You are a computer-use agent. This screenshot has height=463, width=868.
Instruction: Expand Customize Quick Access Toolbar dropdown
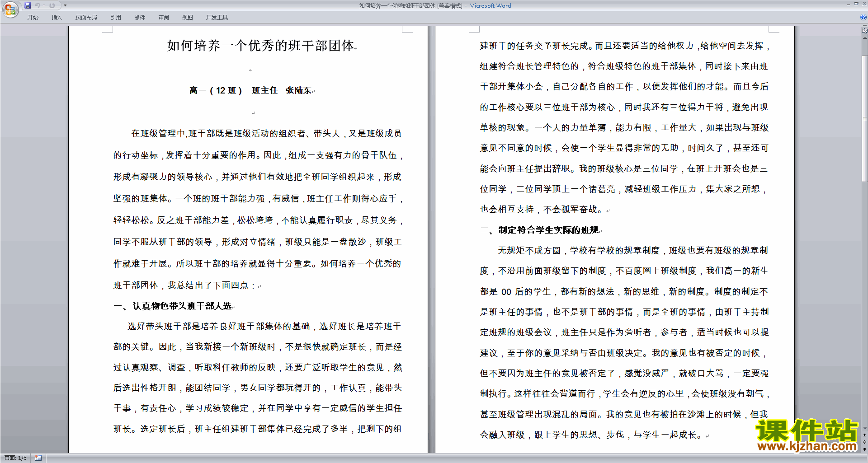(65, 5)
